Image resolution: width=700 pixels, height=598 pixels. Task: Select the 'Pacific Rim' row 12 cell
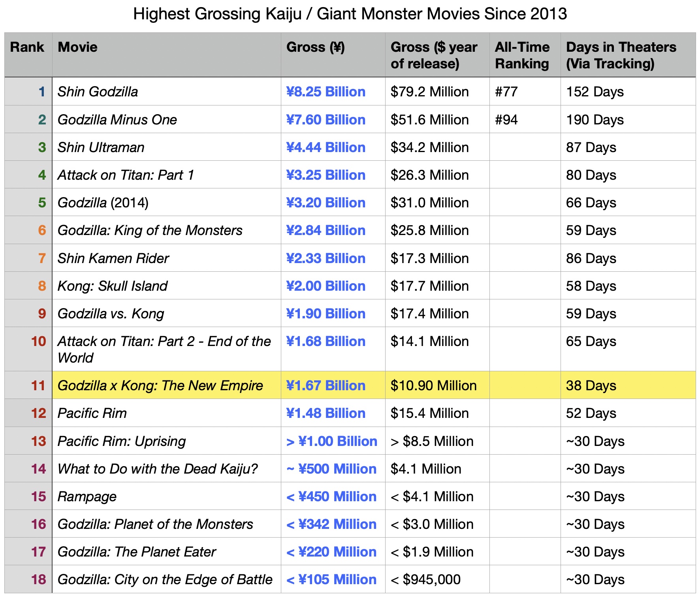point(166,413)
